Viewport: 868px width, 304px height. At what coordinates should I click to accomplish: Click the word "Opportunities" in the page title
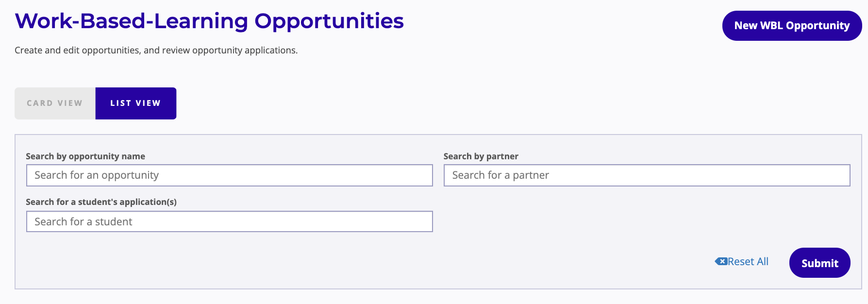click(x=329, y=21)
